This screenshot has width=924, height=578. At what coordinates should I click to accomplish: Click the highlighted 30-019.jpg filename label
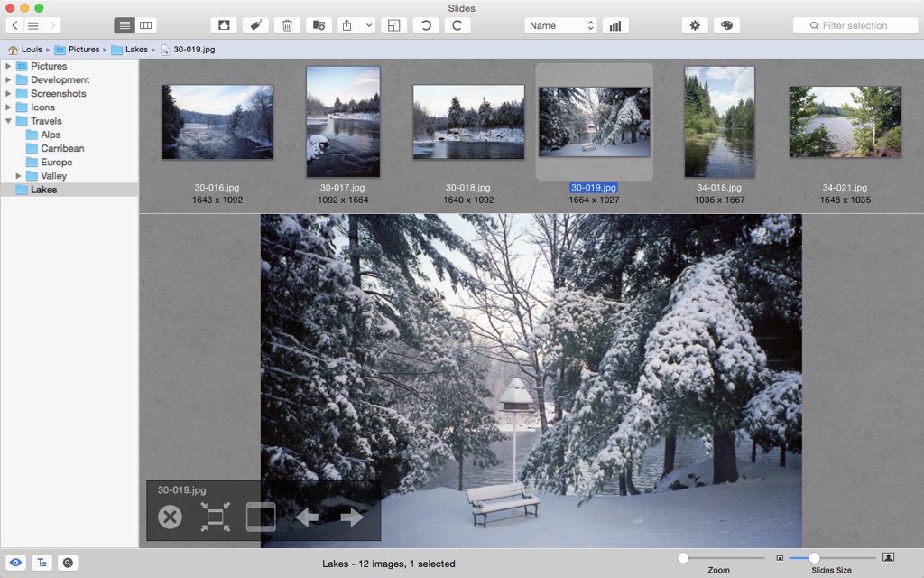point(594,188)
